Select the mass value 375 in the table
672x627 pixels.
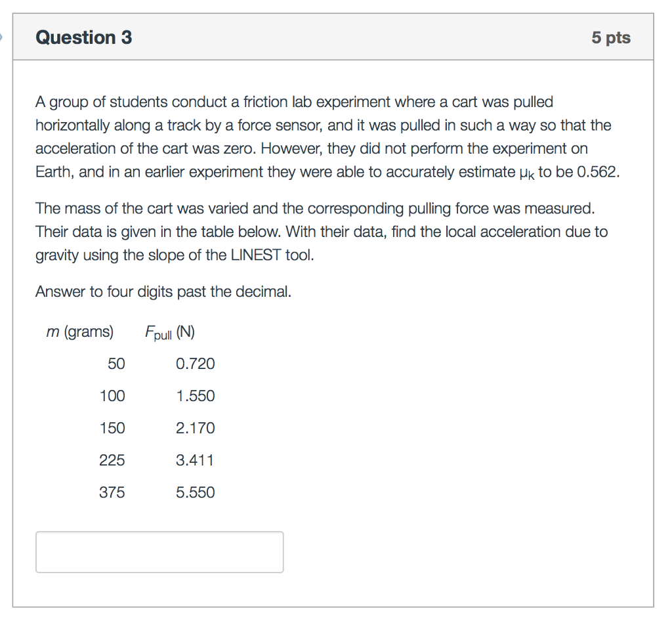[x=112, y=492]
